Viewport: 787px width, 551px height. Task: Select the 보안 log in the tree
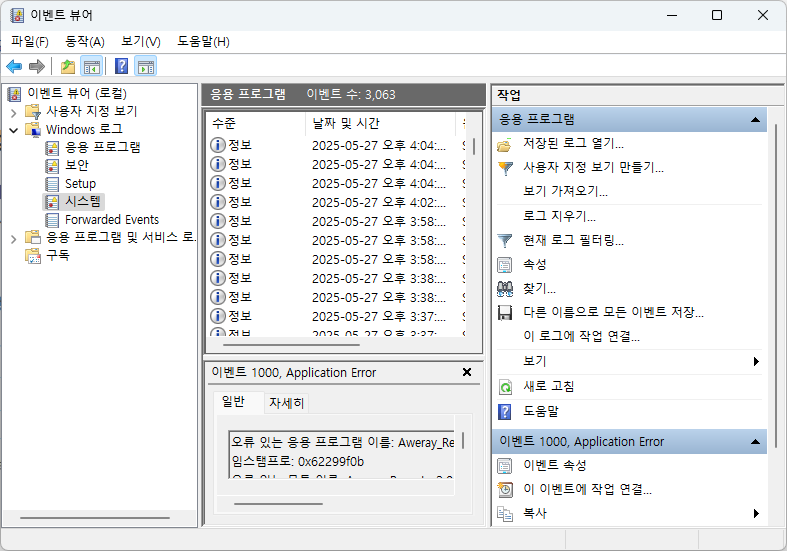76,166
